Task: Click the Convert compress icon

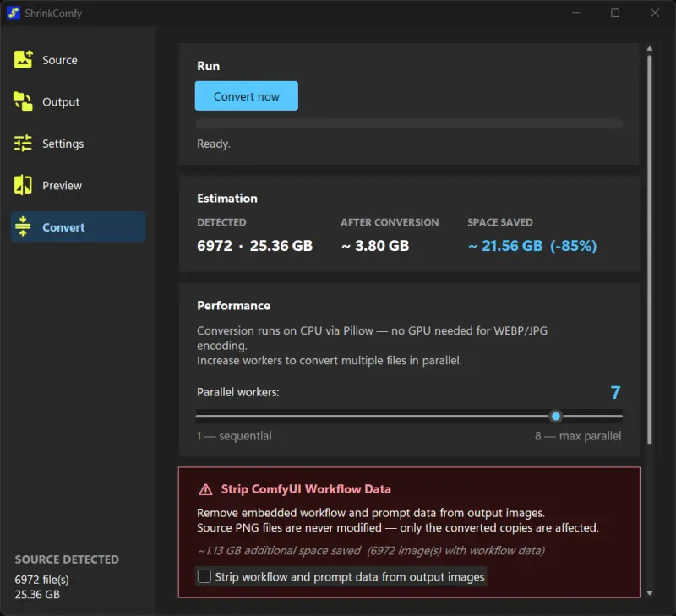Action: coord(24,226)
